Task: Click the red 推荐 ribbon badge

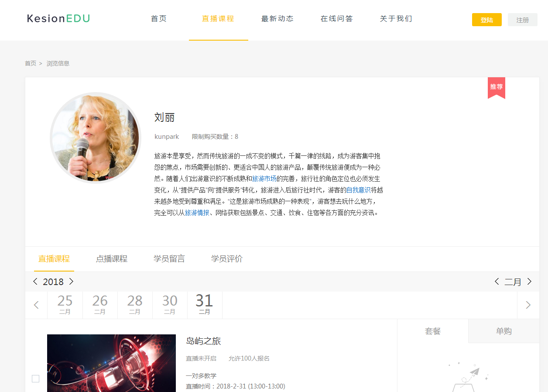Action: pyautogui.click(x=496, y=87)
